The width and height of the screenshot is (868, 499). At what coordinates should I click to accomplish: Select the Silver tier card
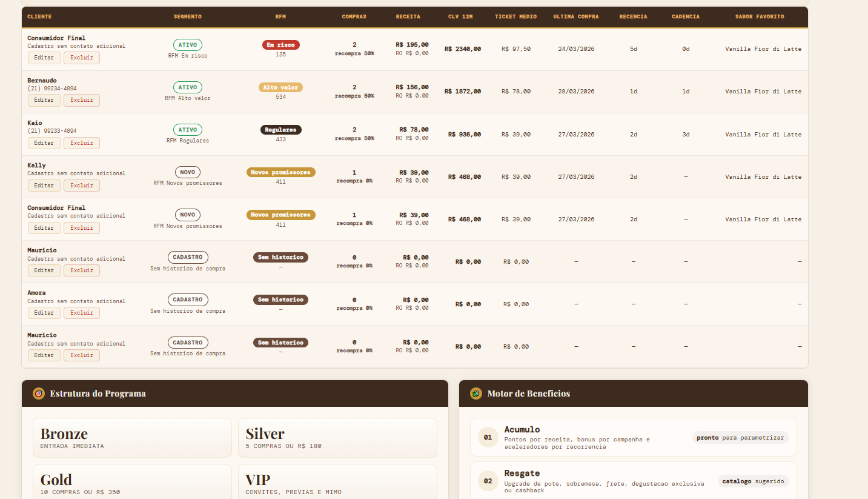tap(337, 438)
